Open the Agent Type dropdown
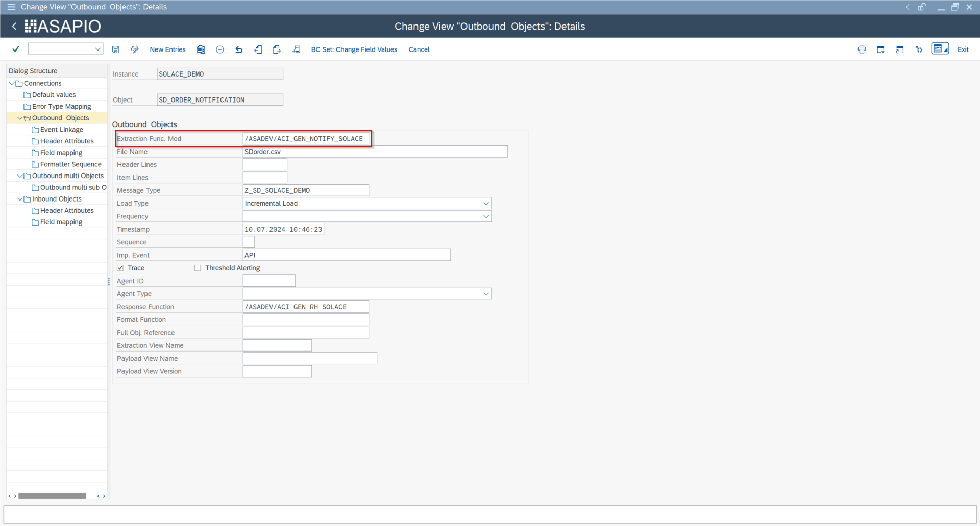980x526 pixels. coord(486,294)
